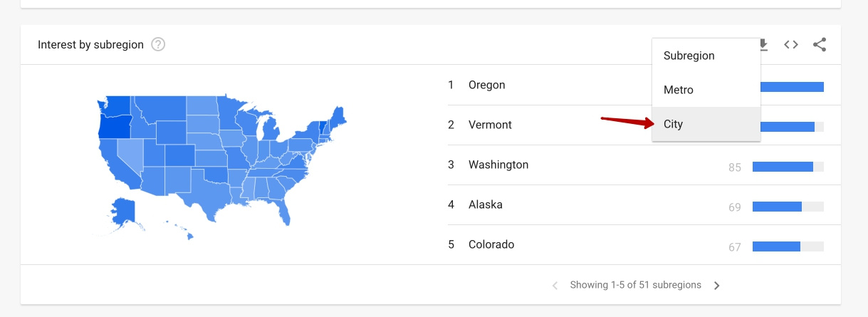Select Washington from the subregion list
Viewport: 868px width, 317px height.
498,165
